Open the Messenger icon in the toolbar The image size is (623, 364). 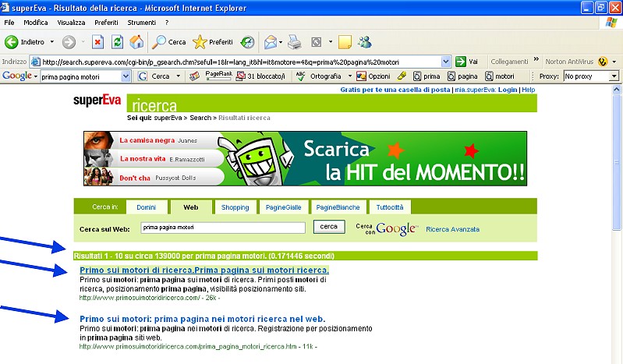[365, 41]
